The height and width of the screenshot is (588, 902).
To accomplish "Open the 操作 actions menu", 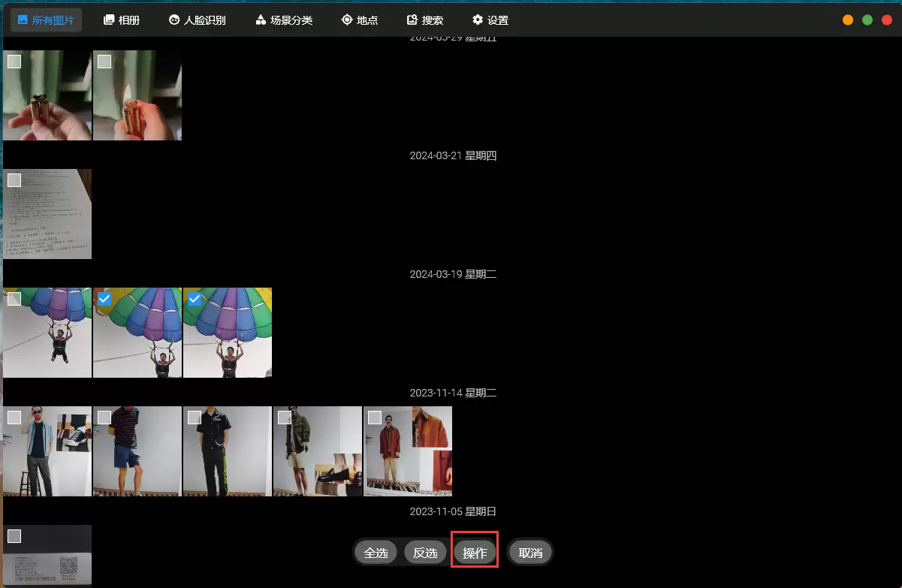I will coord(475,553).
